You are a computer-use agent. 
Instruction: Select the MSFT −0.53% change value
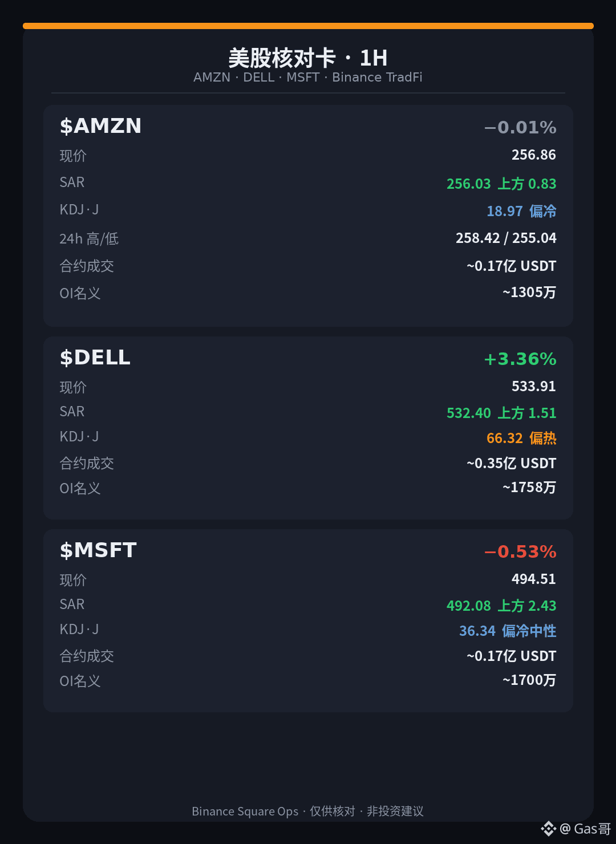pyautogui.click(x=520, y=551)
